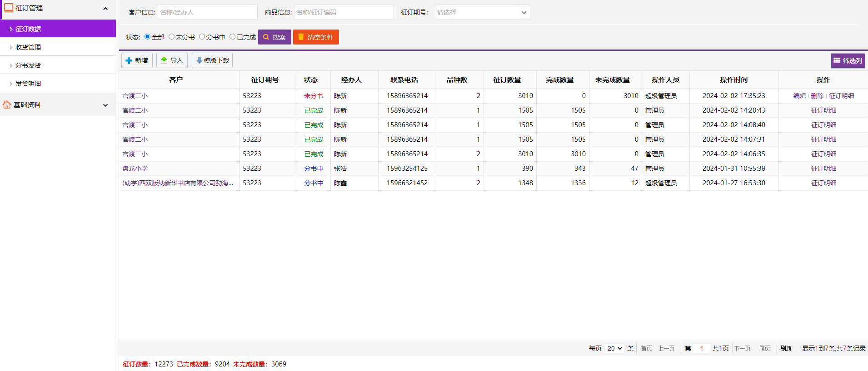Image resolution: width=868 pixels, height=371 pixels.
Task: Click the 分书中 status in 盘龙小学 row
Action: click(x=314, y=168)
